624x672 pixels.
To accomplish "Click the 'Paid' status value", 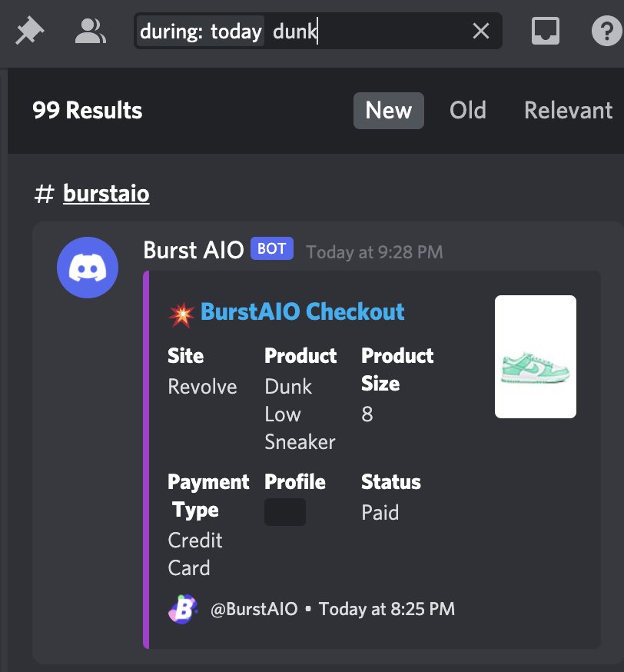I will (x=380, y=513).
